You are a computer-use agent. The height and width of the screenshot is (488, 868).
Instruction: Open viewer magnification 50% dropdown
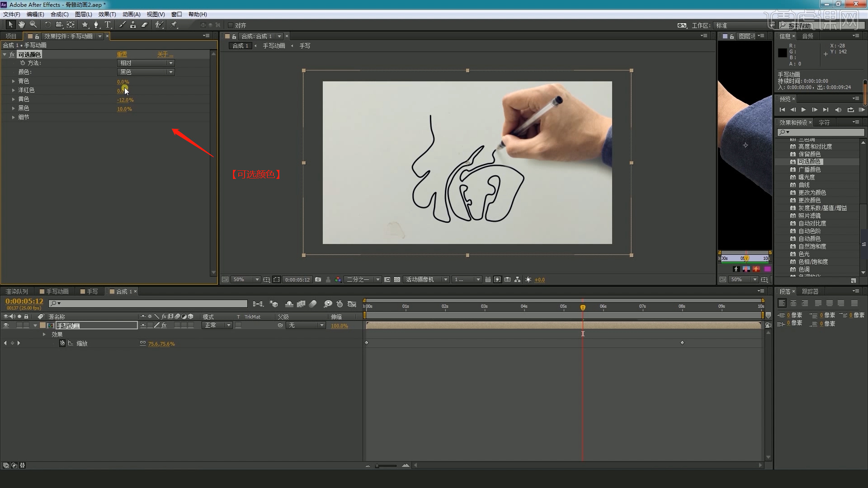tap(245, 280)
